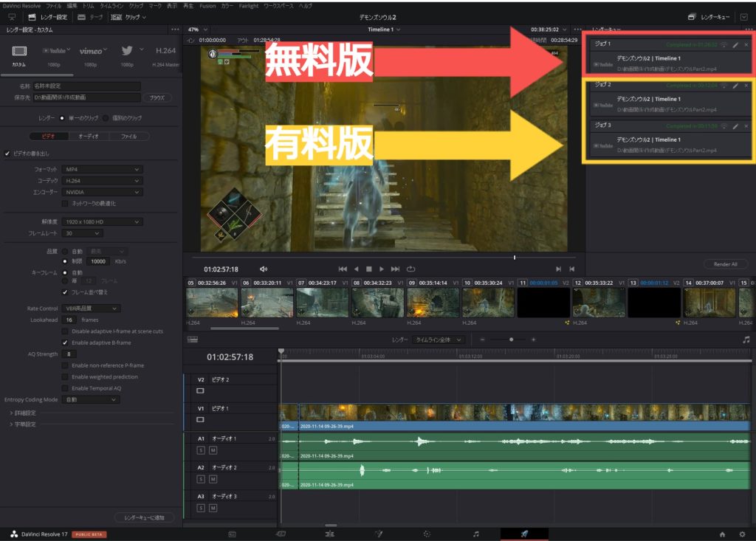Toggle viewer audio mute speaker icon

264,269
